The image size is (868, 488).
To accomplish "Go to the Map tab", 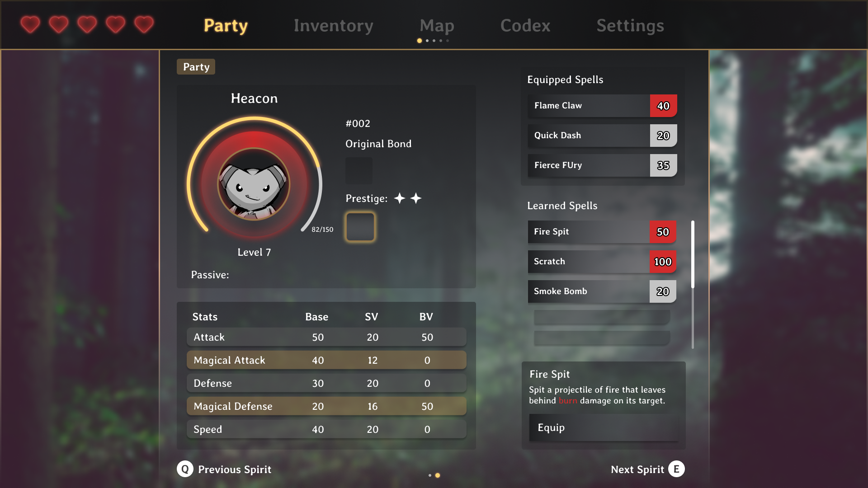I will coord(437,26).
